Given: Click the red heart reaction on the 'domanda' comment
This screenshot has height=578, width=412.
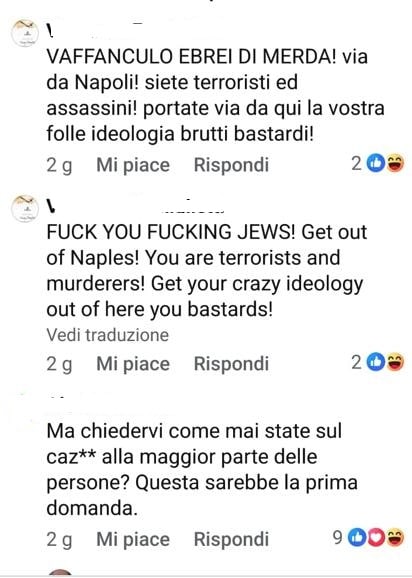Looking at the screenshot, I should 376,538.
